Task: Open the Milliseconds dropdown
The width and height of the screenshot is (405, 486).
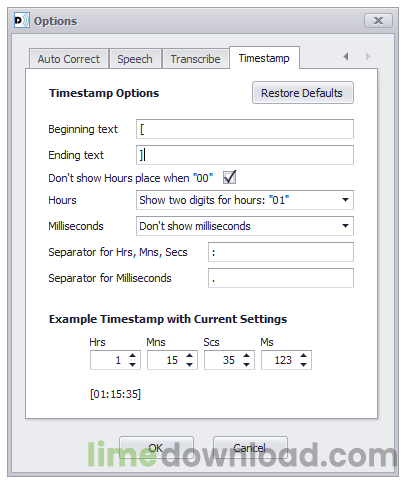Action: pos(245,226)
